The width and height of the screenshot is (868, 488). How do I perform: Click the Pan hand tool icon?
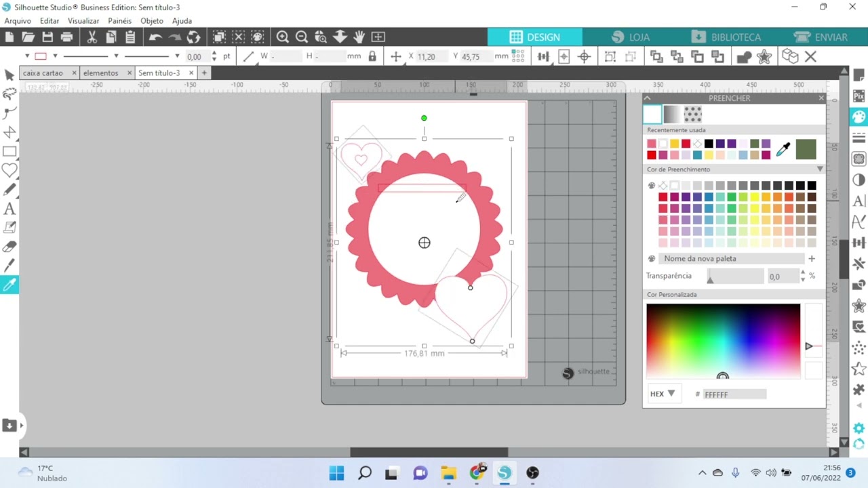359,37
